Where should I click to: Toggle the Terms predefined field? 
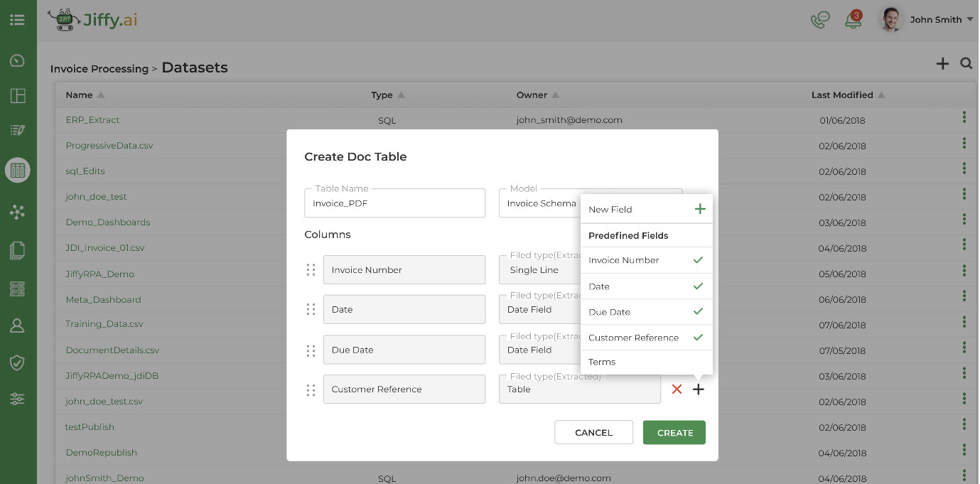[601, 362]
